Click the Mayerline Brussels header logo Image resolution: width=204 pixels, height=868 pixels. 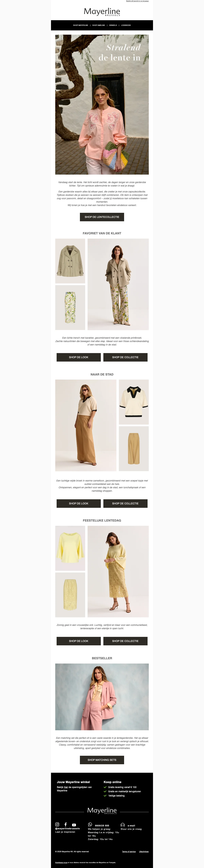pos(102,12)
